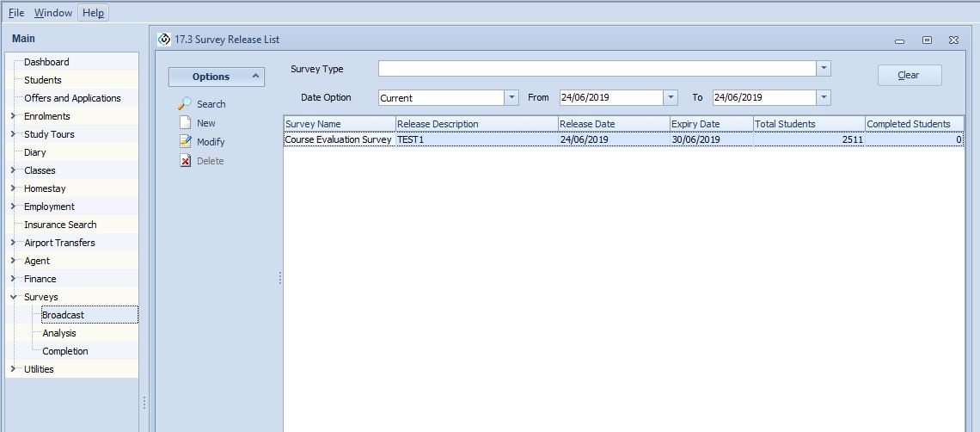Click the Survey Release List window icon

click(x=164, y=40)
